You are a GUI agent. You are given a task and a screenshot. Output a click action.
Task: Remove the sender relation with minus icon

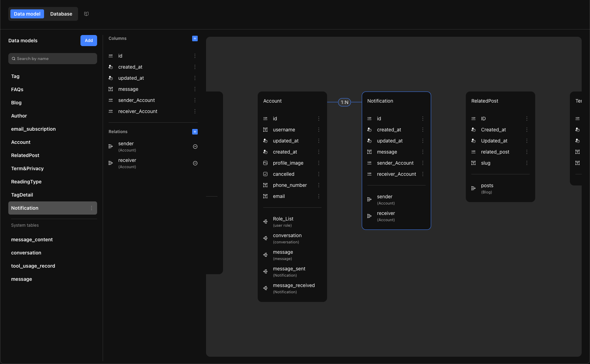coord(195,147)
